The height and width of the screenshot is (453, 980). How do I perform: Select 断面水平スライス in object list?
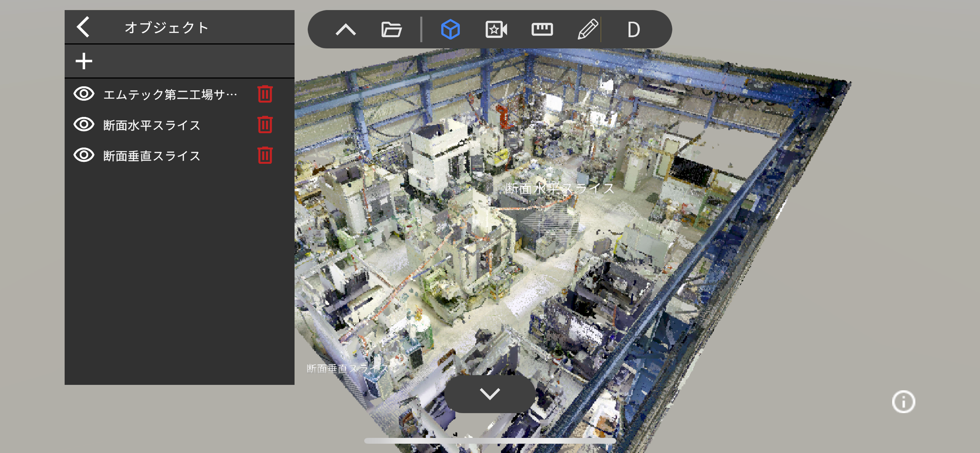(x=152, y=125)
